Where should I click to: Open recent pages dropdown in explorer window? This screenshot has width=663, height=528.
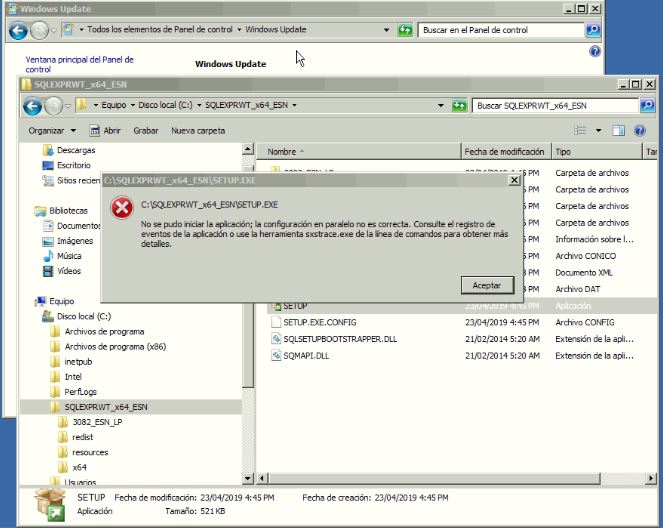(x=68, y=106)
